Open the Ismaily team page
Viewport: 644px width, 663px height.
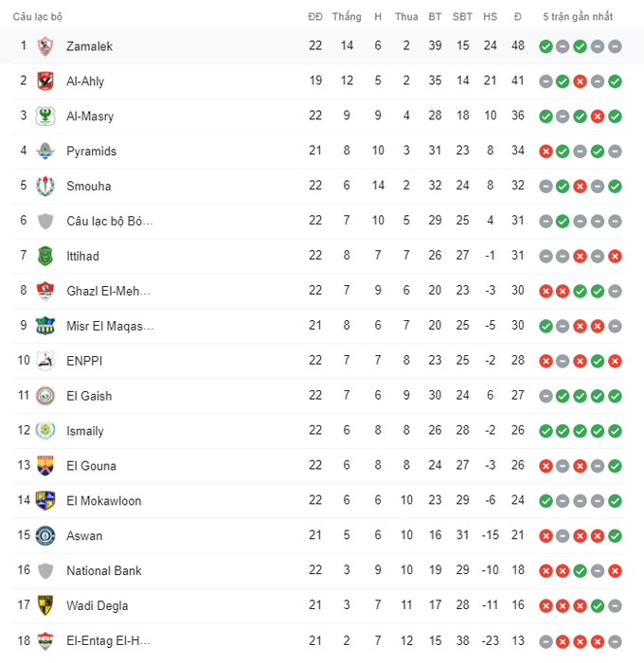[x=84, y=431]
